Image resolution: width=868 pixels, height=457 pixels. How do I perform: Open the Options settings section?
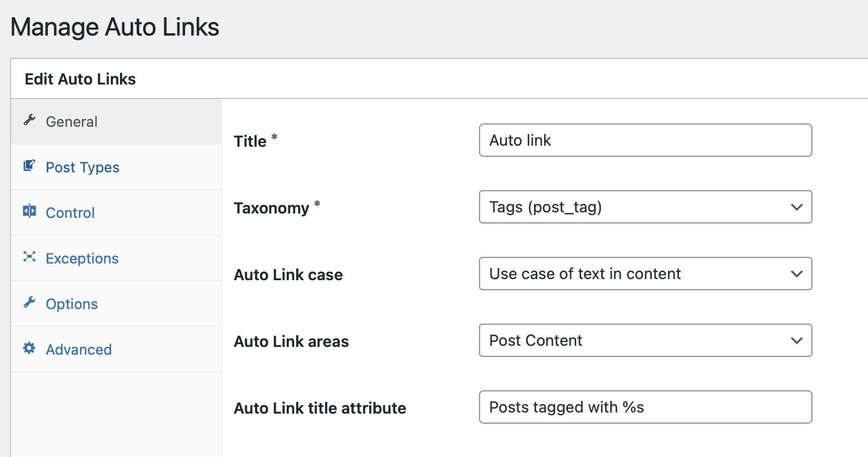tap(71, 304)
